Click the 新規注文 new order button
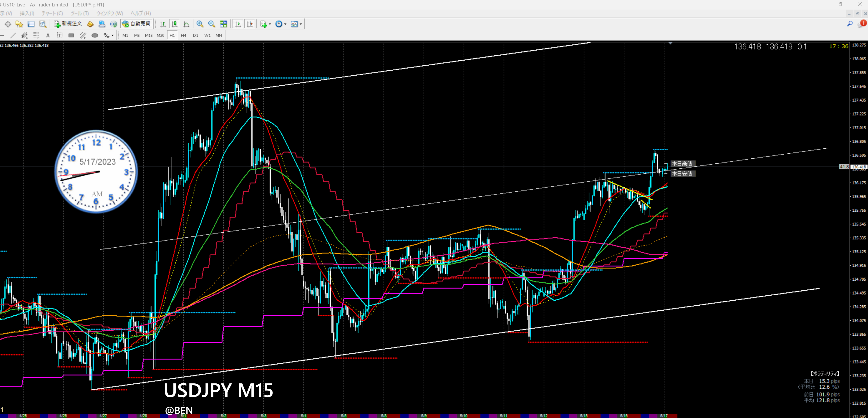Screen dimensions: 868x418 point(68,24)
